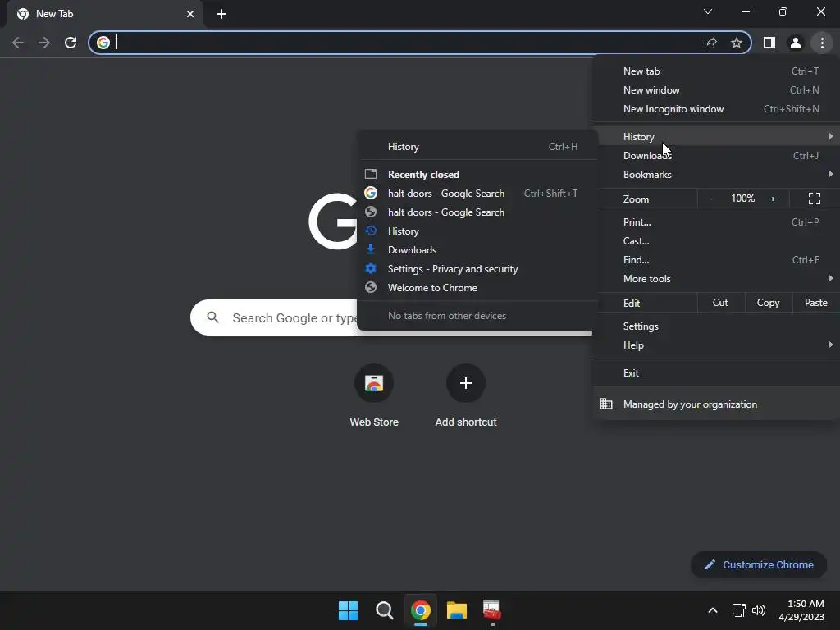Click the Recently closed header
This screenshot has width=840, height=630.
(423, 175)
